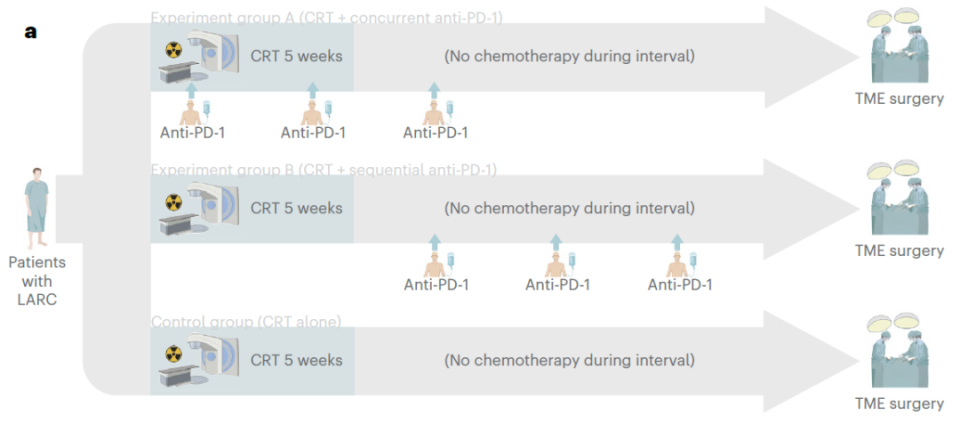Click last anti-PD-1 infusion icon in group B
The image size is (960, 423).
click(680, 257)
